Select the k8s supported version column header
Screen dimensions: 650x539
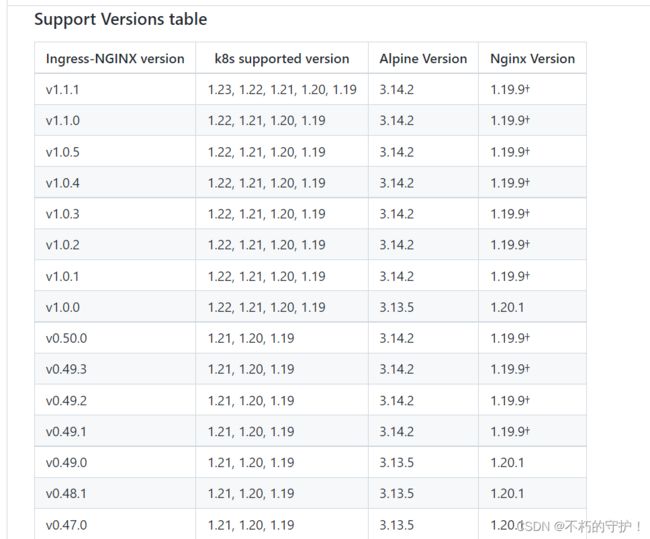coord(282,58)
